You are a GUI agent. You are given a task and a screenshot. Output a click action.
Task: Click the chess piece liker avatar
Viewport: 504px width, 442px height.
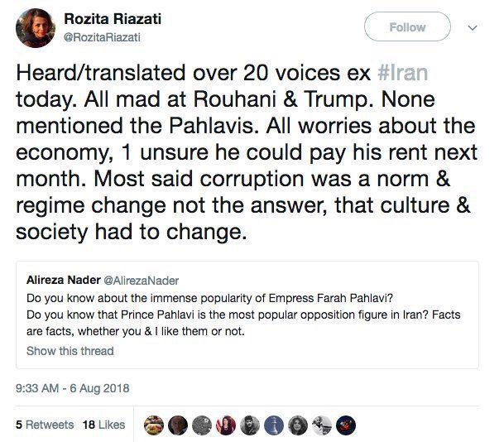tap(273, 425)
